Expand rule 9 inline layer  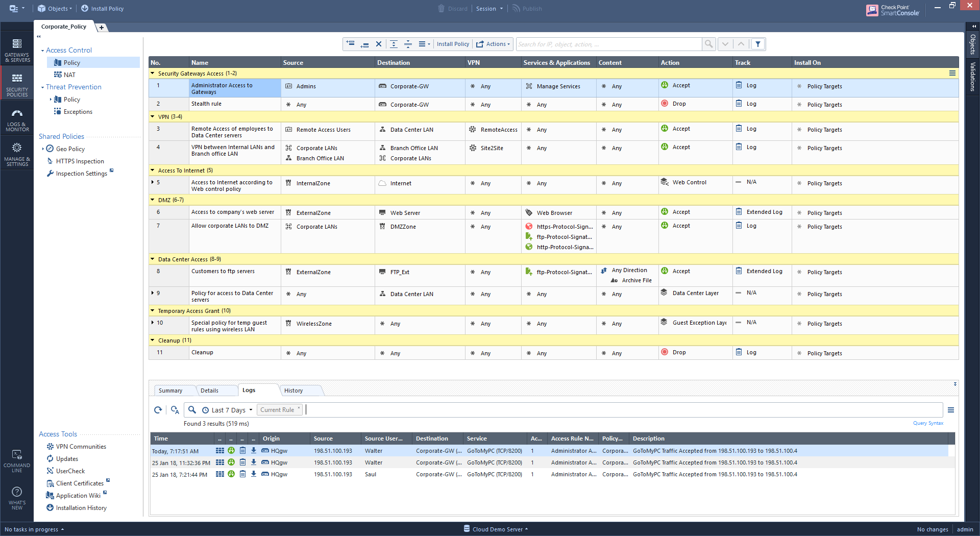click(153, 293)
